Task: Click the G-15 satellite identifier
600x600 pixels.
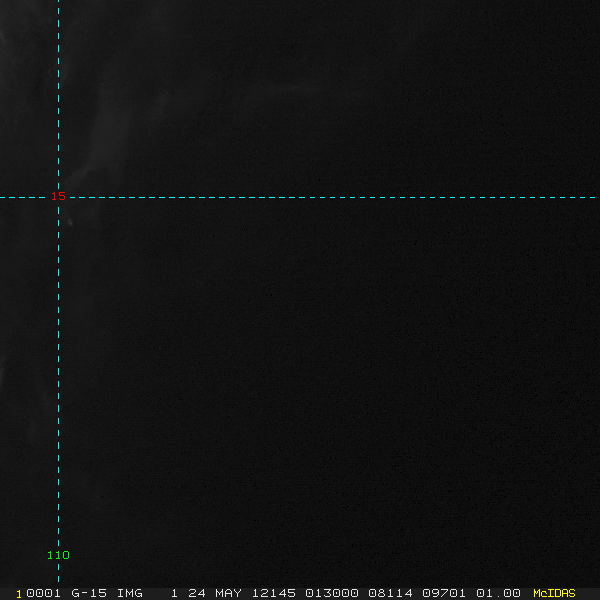Action: point(89,593)
